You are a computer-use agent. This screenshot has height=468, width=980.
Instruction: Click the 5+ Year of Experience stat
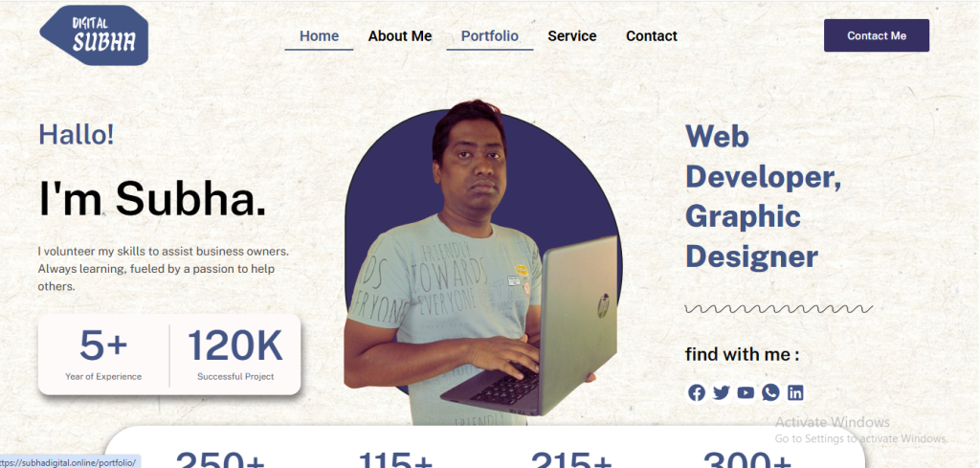point(103,354)
